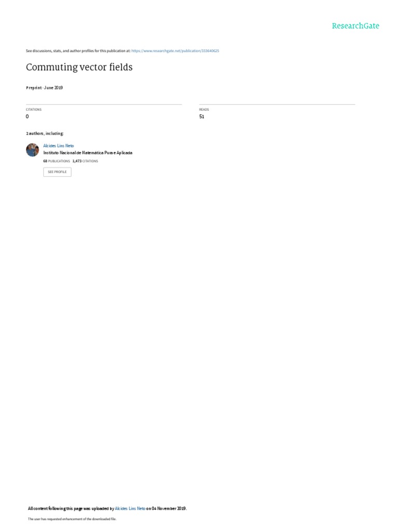Click the reads count of 51
This screenshot has height=532, width=399.
[202, 116]
